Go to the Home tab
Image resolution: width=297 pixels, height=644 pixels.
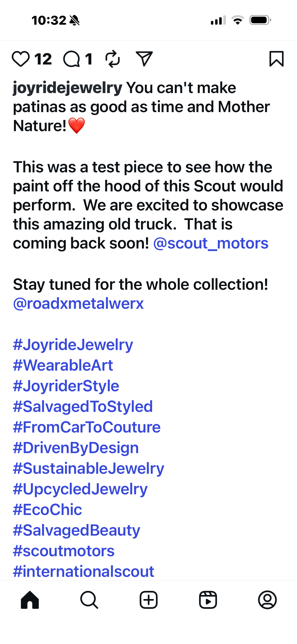tap(30, 600)
